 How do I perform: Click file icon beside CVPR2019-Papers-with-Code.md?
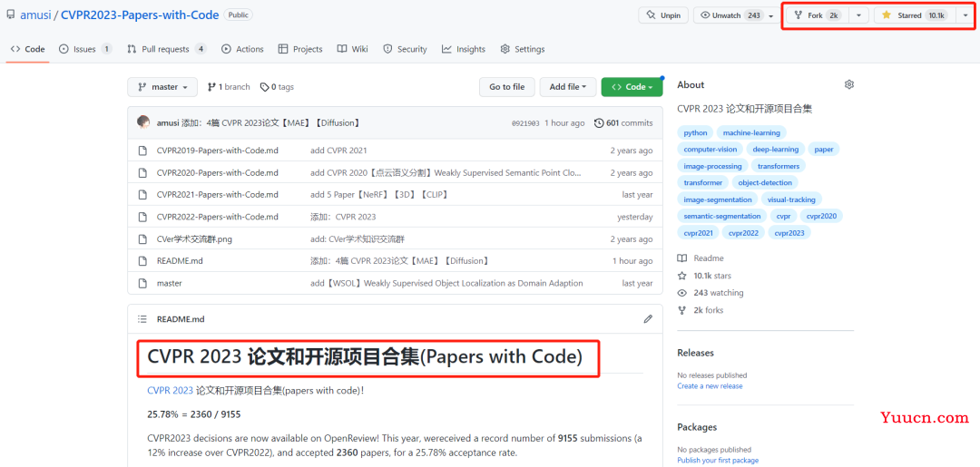(142, 151)
